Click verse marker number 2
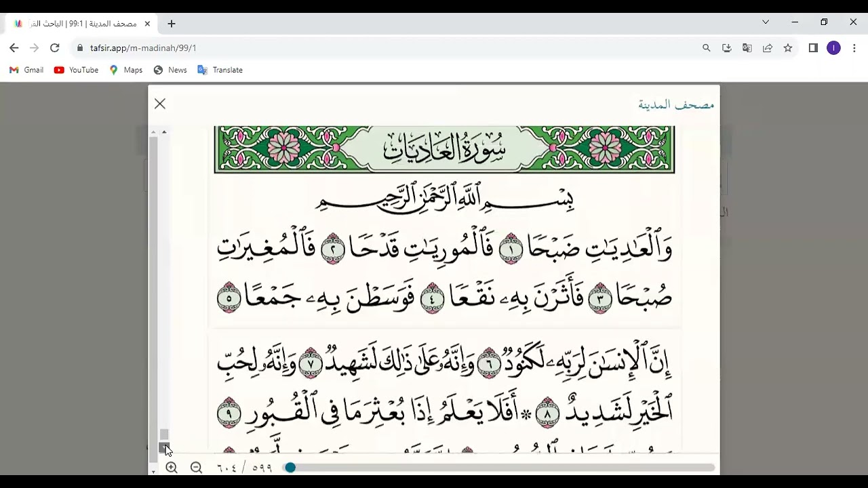This screenshot has height=488, width=868. coord(333,249)
